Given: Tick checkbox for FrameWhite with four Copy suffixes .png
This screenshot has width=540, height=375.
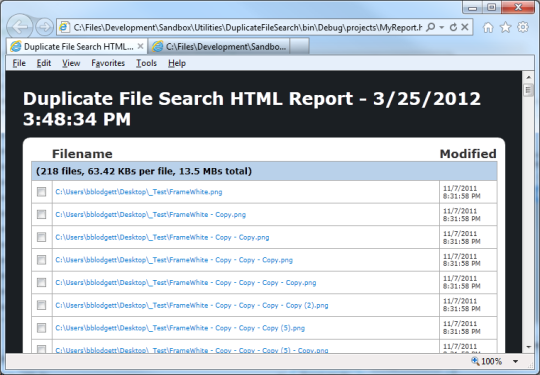Looking at the screenshot, I should [41, 282].
